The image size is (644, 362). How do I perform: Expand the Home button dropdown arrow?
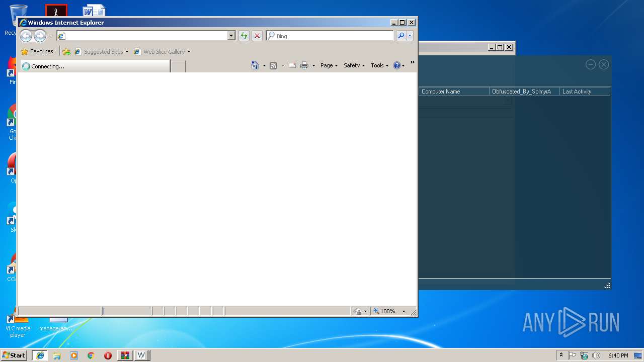264,65
